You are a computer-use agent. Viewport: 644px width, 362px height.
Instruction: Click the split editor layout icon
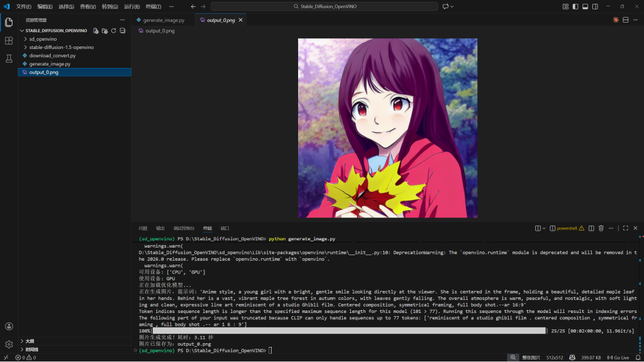pos(625,20)
